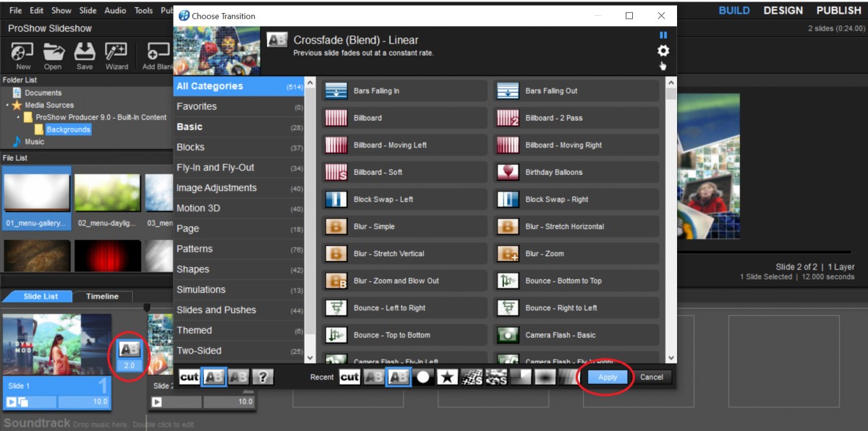Launch the Wizard from the toolbar
Viewport: 868px width, 431px height.
[x=116, y=56]
